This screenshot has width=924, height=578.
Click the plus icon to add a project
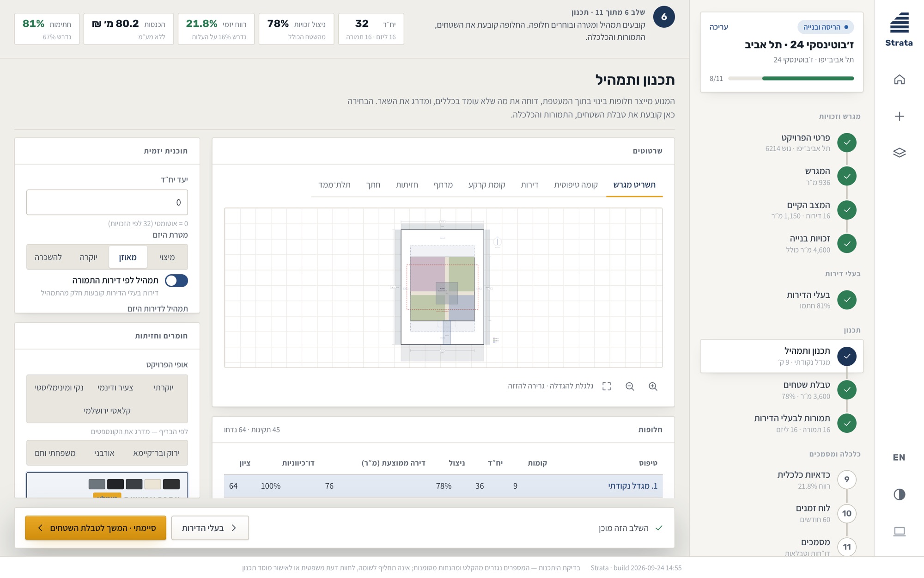click(x=899, y=116)
